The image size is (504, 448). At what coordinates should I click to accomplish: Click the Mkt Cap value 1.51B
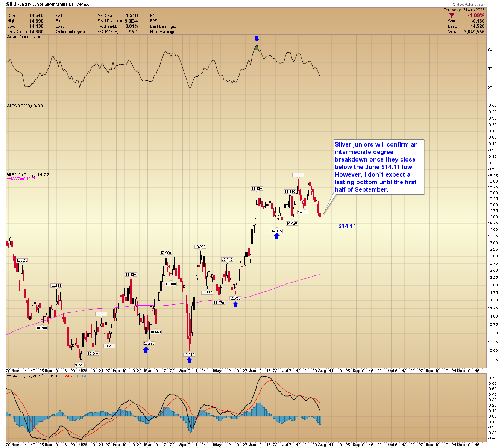pyautogui.click(x=132, y=15)
